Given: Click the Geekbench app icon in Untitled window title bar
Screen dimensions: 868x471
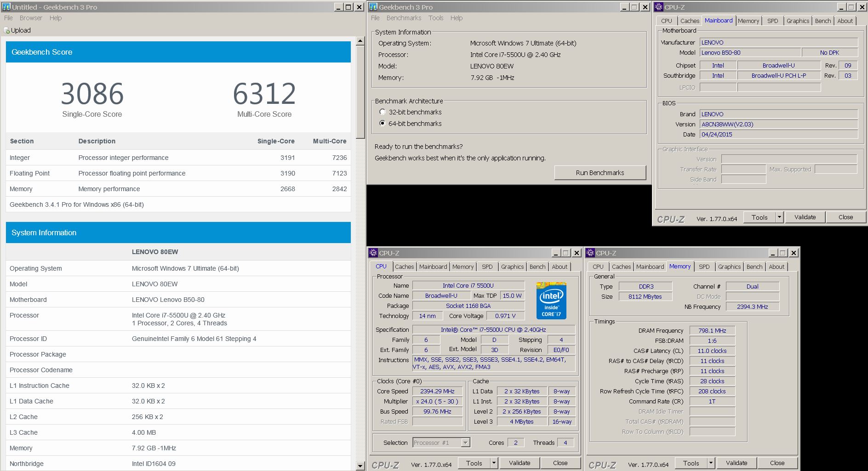Looking at the screenshot, I should 6,7.
